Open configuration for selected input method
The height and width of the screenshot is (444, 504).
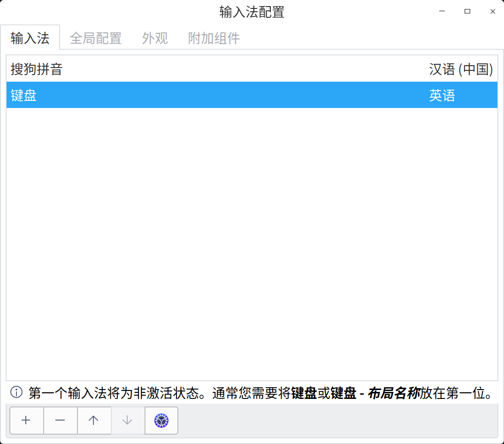pyautogui.click(x=161, y=420)
